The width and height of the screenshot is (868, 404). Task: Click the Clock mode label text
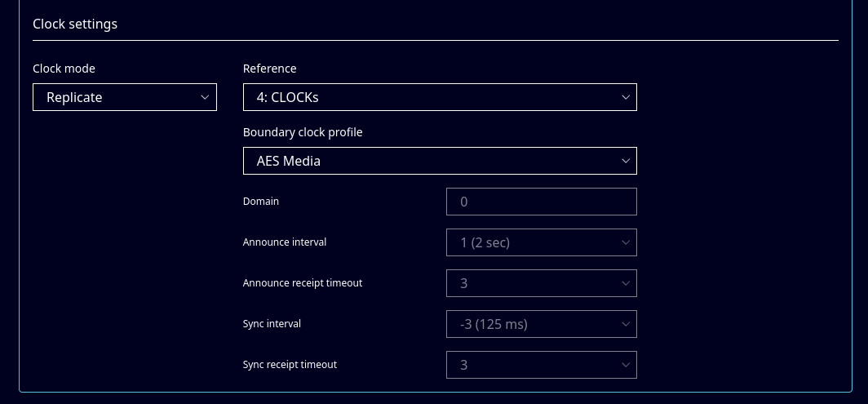coord(64,69)
